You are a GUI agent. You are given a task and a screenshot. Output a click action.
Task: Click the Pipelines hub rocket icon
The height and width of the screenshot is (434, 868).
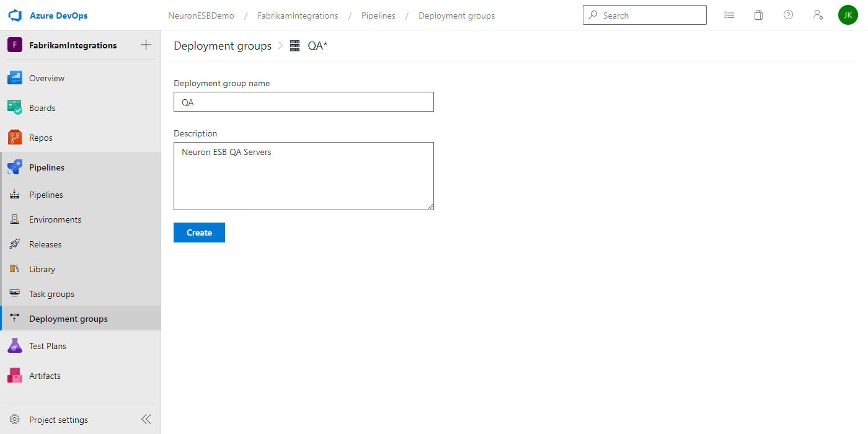[15, 167]
